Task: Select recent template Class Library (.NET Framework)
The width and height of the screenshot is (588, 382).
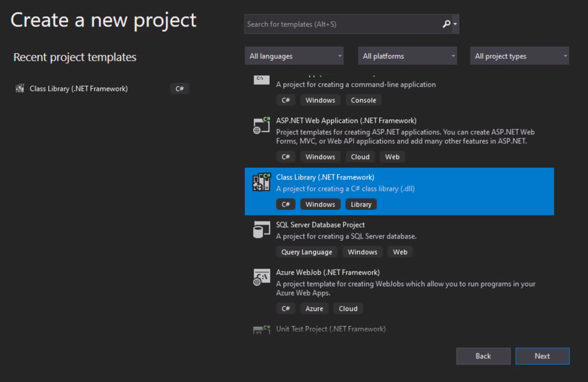Action: pos(79,89)
